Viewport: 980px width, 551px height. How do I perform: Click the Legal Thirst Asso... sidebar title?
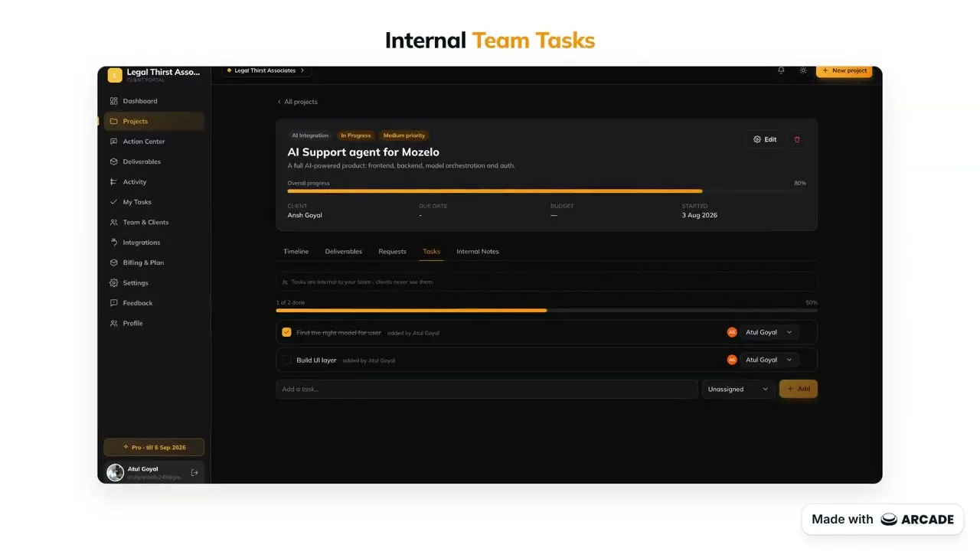[x=163, y=72]
